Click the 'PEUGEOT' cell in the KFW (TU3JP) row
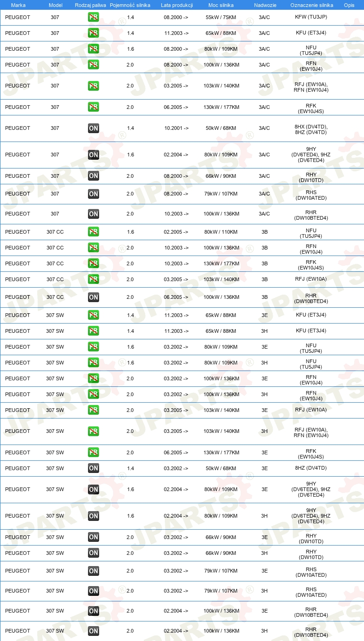Screen dimensions: 364x641 point(18,17)
